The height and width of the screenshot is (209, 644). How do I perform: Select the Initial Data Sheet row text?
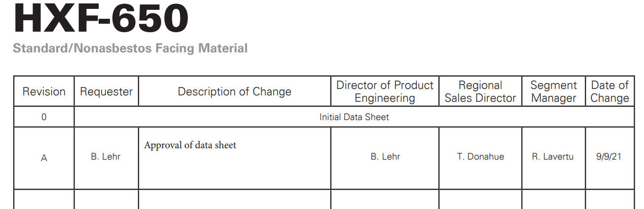[354, 117]
